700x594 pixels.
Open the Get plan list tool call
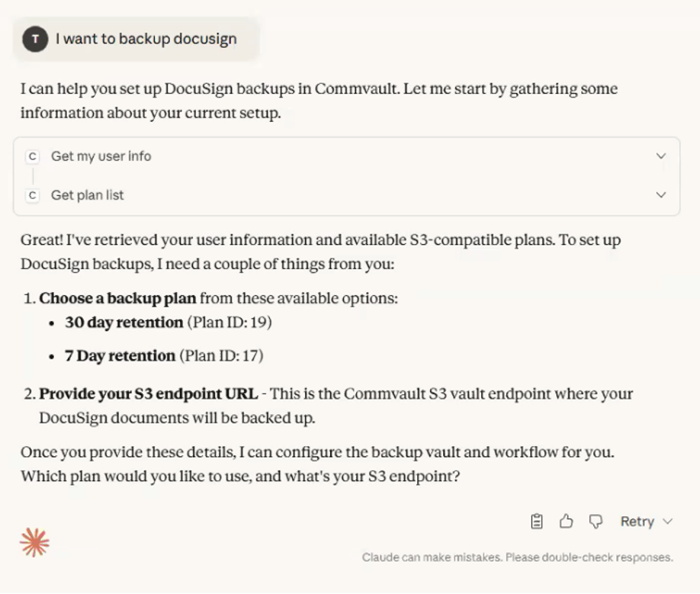pos(87,195)
